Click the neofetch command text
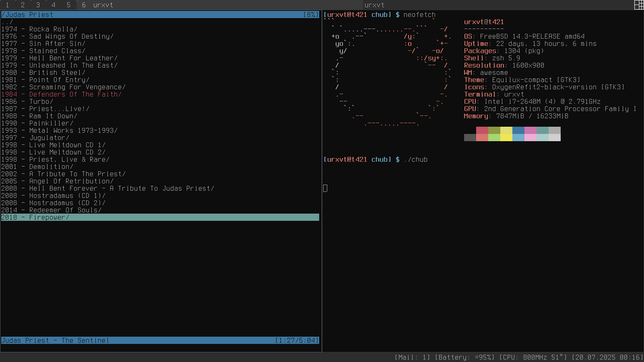 [419, 14]
